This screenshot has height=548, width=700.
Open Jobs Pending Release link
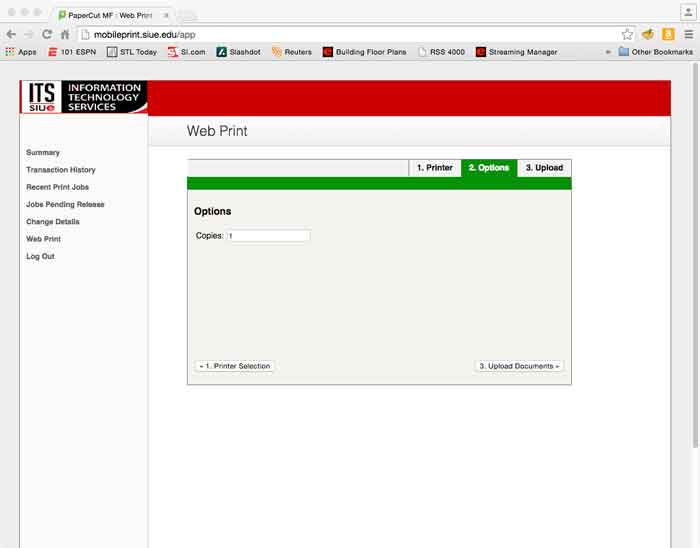[x=65, y=204]
